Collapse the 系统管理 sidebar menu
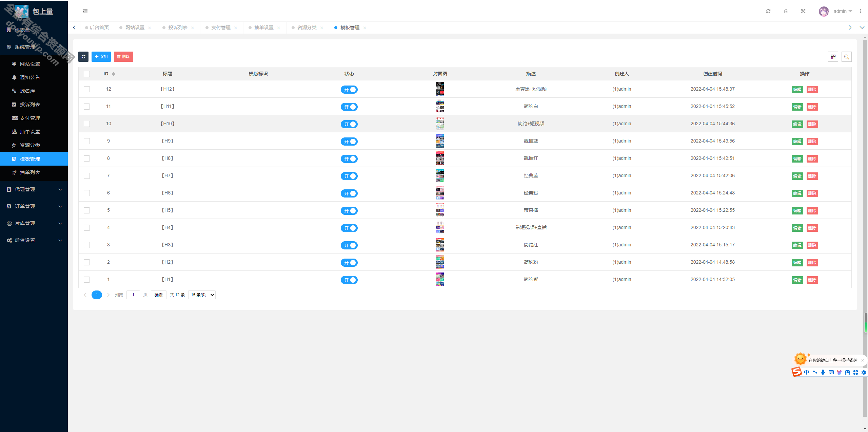Screen dimensions: 868x432 (x=34, y=47)
